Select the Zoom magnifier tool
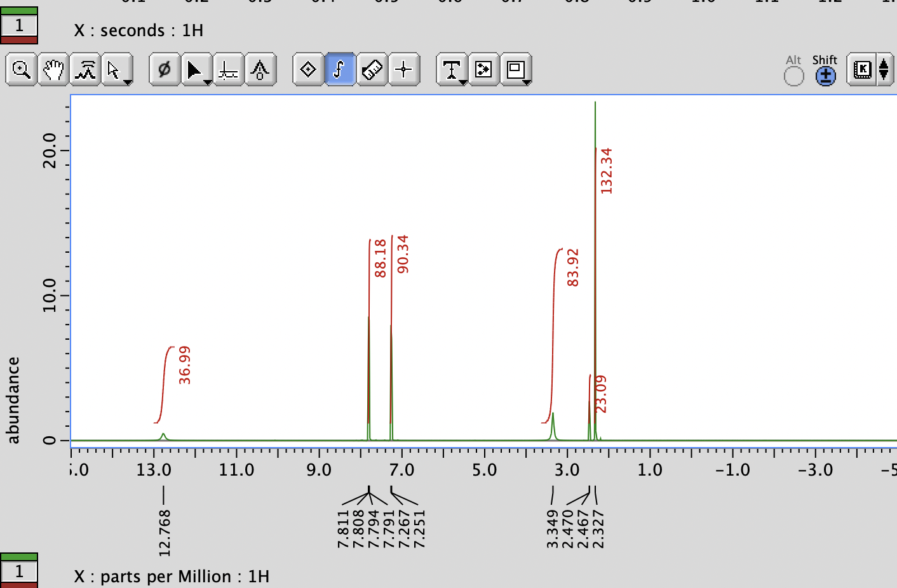Image resolution: width=897 pixels, height=588 pixels. tap(21, 70)
